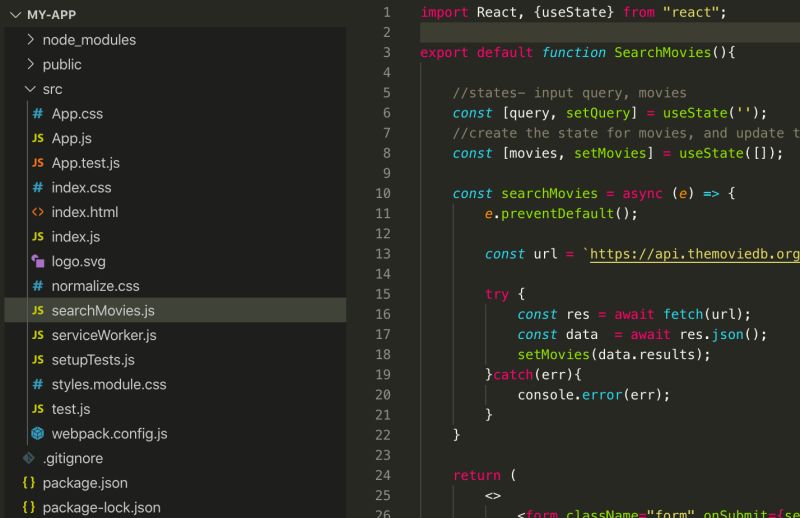Click the "react" import string

(x=690, y=12)
